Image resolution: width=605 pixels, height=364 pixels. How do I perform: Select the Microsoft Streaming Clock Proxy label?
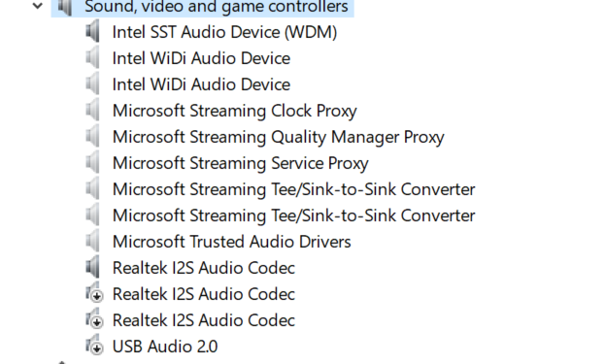point(235,111)
